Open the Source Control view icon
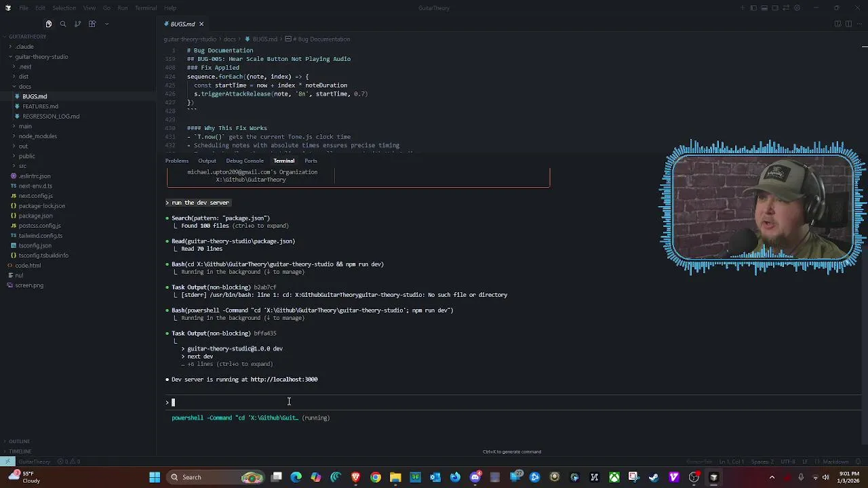This screenshot has height=488, width=868. pyautogui.click(x=77, y=24)
